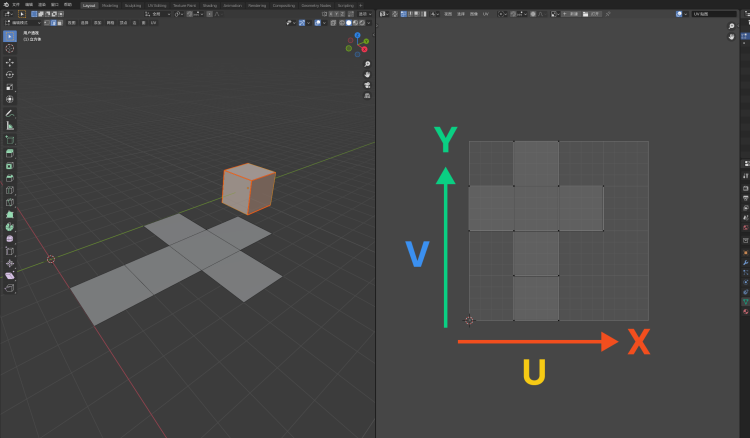The height and width of the screenshot is (438, 750).
Task: Toggle snapping magnet in 3D viewport header
Action: 189,14
